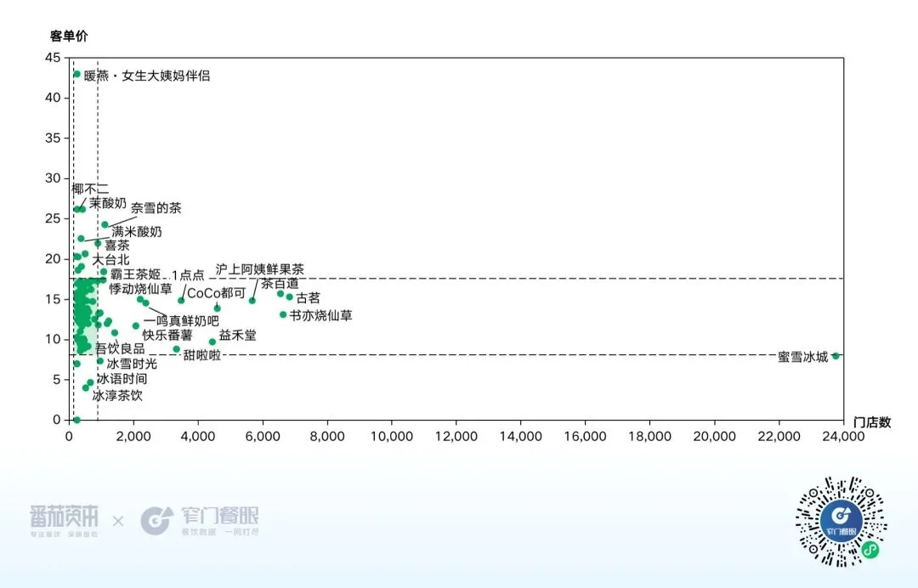
Task: Click the 书亦烧仙草 data point
Action: pyautogui.click(x=283, y=314)
